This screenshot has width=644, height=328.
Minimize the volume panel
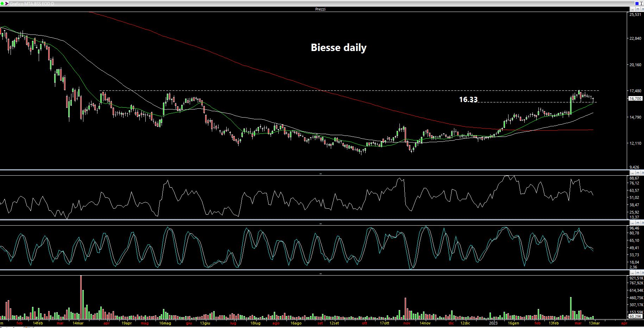pyautogui.click(x=632, y=273)
